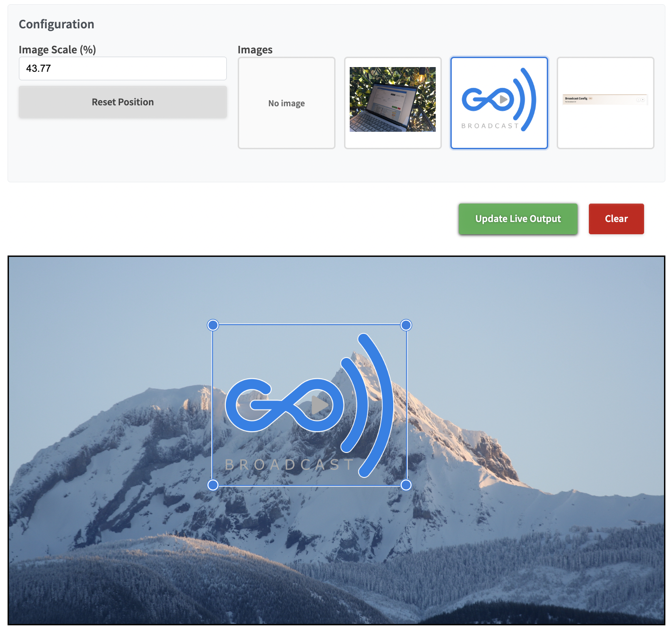Screen dimensions: 672x631
Task: Select the "No image" option
Action: coord(286,103)
